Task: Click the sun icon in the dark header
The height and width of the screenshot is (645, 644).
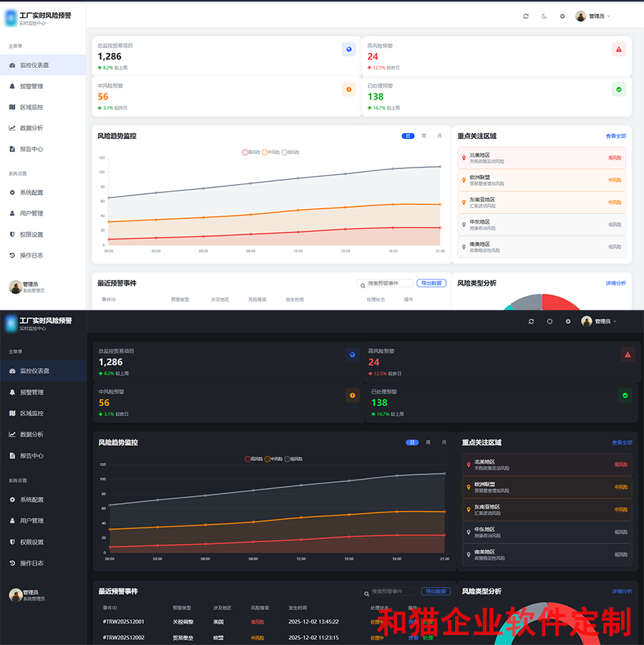Action: (550, 321)
